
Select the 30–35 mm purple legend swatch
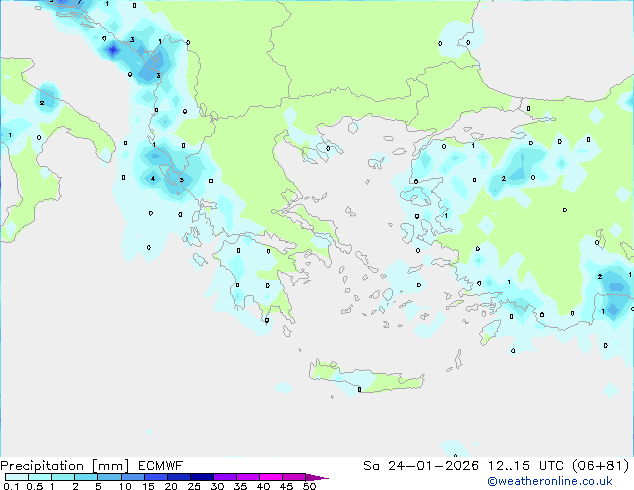225,477
